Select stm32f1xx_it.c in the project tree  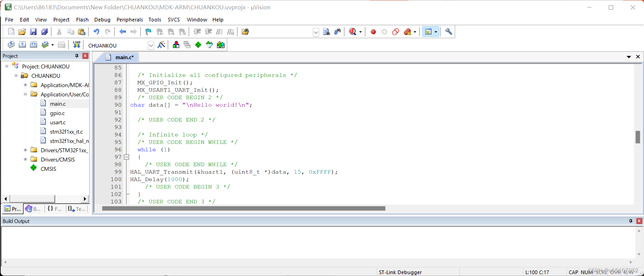click(66, 132)
